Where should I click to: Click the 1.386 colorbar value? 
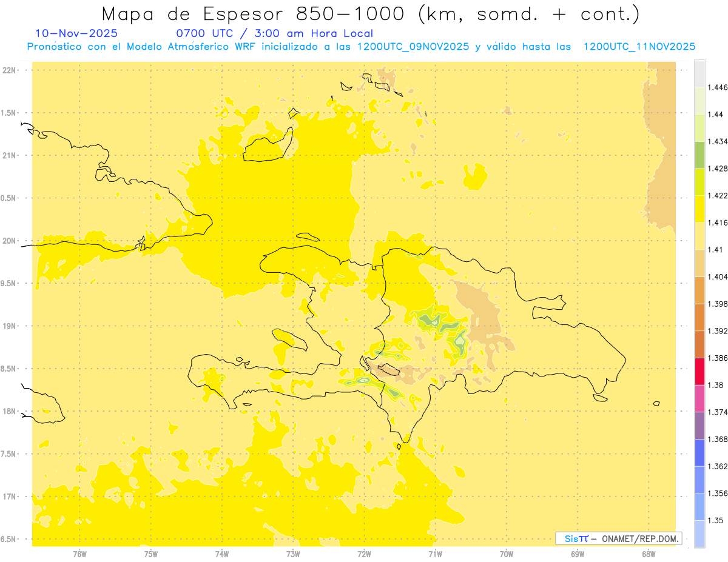717,358
